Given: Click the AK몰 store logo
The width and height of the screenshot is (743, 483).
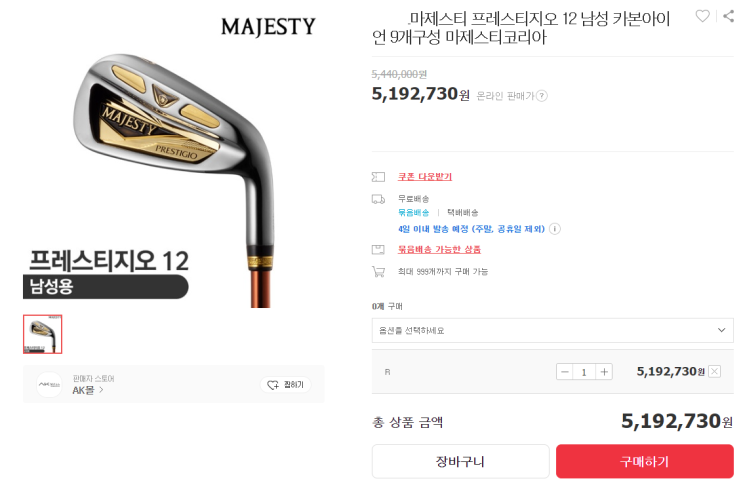Looking at the screenshot, I should [x=50, y=384].
